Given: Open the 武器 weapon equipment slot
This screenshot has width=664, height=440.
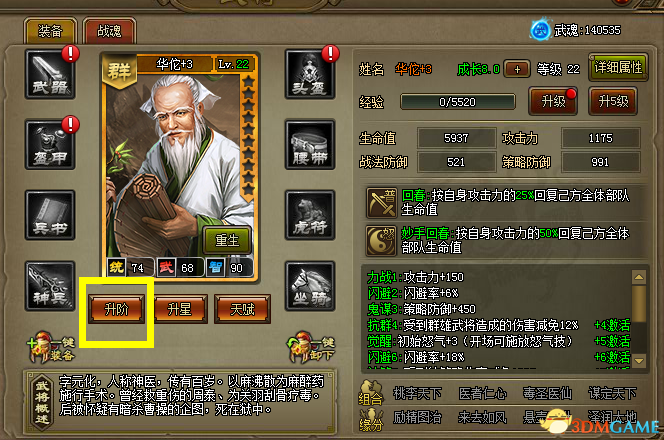Looking at the screenshot, I should 50,75.
